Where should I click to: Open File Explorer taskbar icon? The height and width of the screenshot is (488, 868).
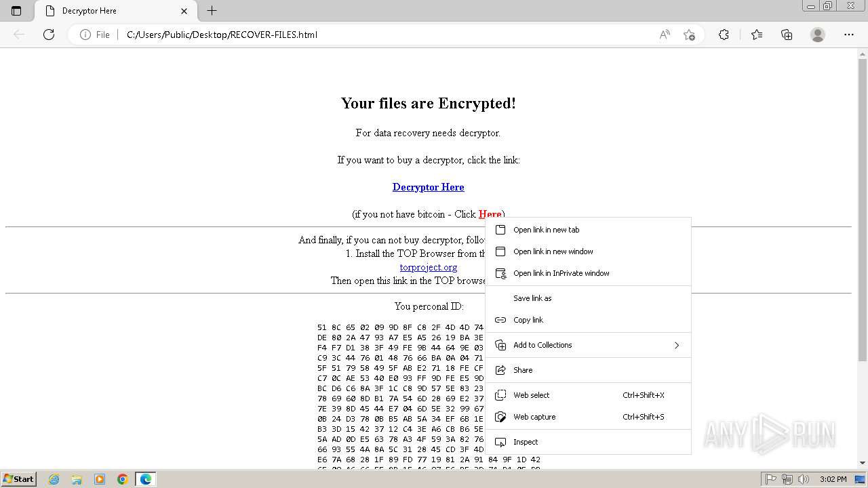point(77,479)
